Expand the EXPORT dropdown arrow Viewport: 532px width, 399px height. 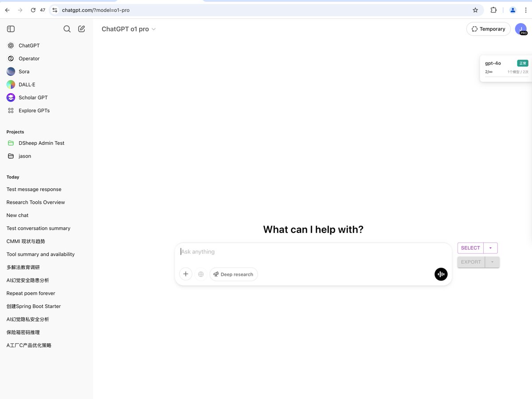click(492, 262)
